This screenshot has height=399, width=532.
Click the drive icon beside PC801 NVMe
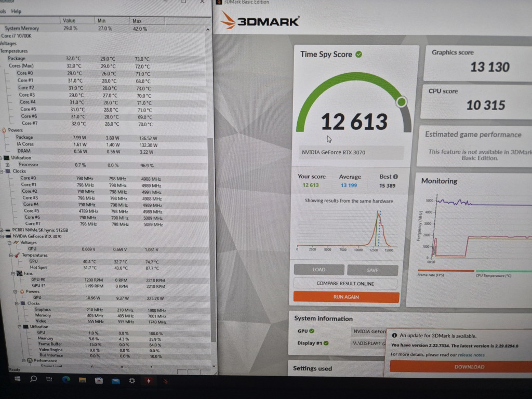8,230
